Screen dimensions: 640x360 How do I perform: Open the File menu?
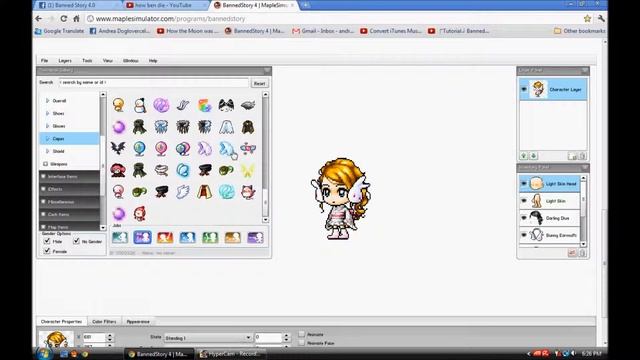pyautogui.click(x=44, y=60)
